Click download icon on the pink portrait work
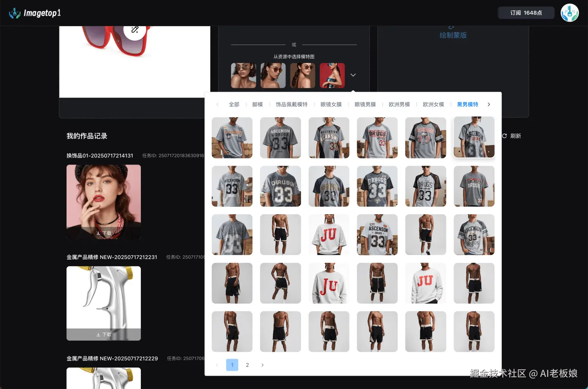Image resolution: width=588 pixels, height=389 pixels. [x=98, y=233]
